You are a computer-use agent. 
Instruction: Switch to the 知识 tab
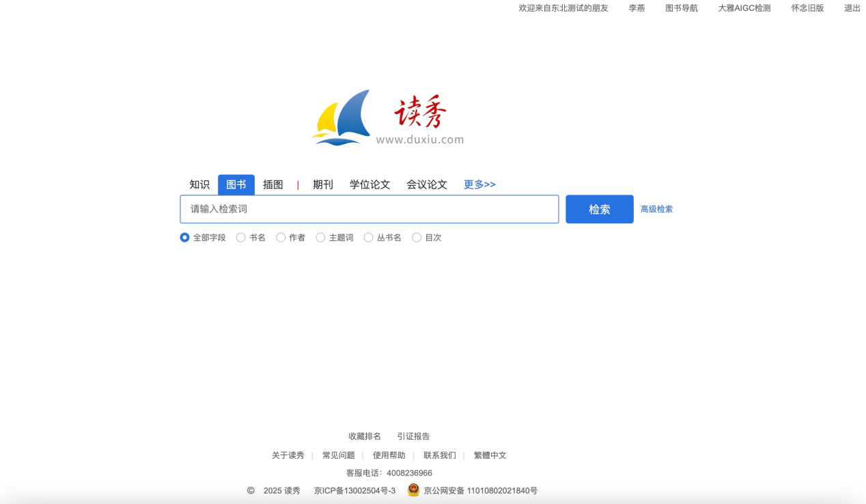(199, 184)
